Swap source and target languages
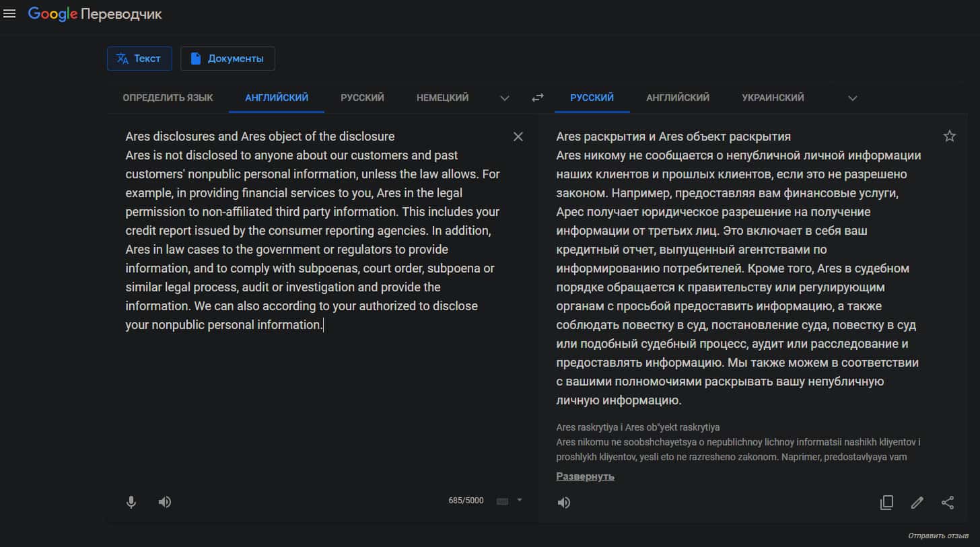This screenshot has width=980, height=547. point(537,98)
